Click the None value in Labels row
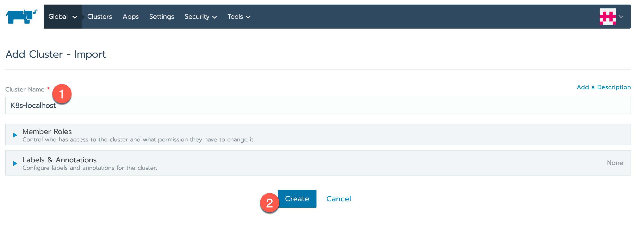 [x=615, y=163]
